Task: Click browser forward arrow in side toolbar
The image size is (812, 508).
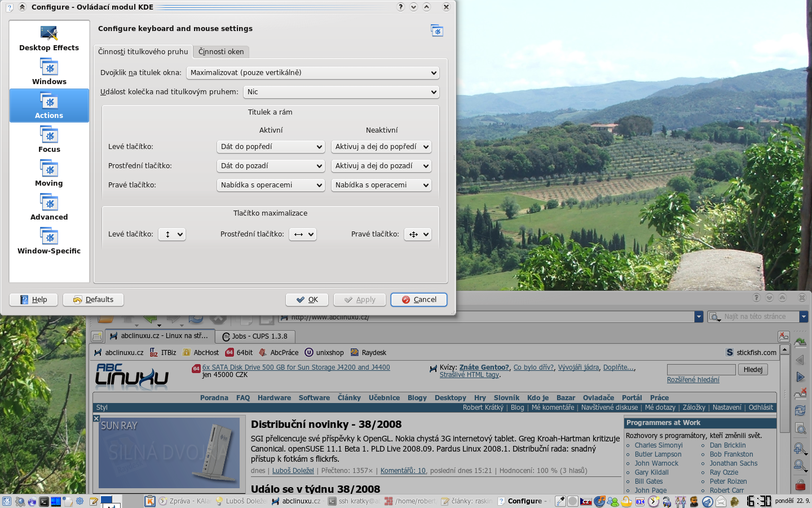Action: (800, 376)
